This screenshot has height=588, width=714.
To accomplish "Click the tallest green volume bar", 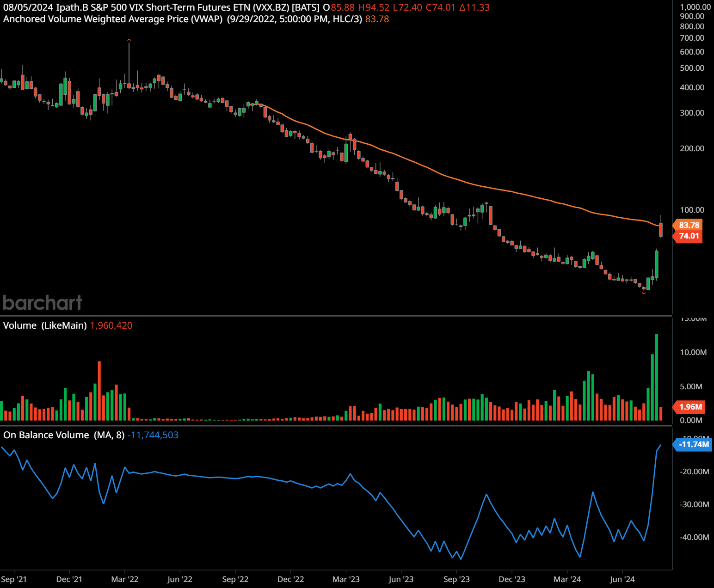I will [x=657, y=377].
